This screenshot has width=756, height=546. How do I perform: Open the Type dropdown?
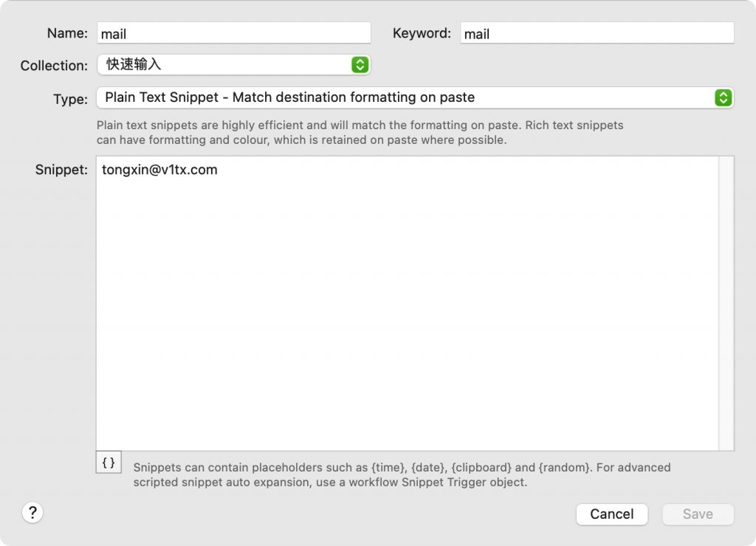coord(415,98)
